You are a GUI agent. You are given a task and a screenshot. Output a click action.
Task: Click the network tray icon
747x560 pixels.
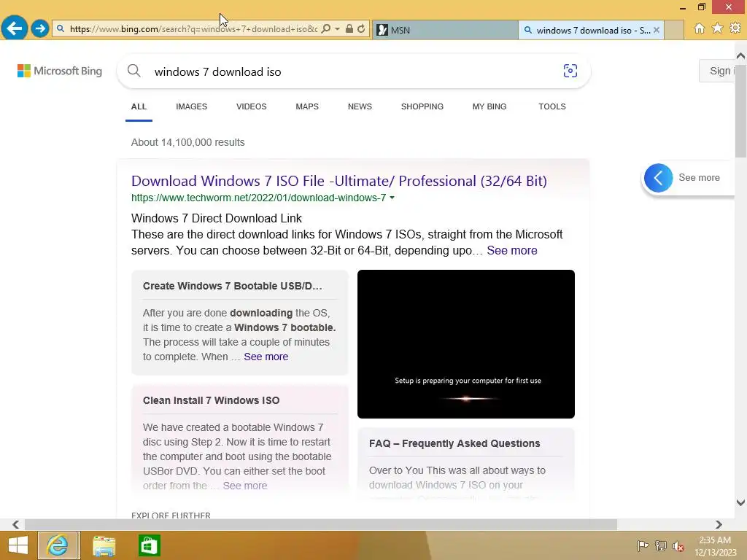661,545
